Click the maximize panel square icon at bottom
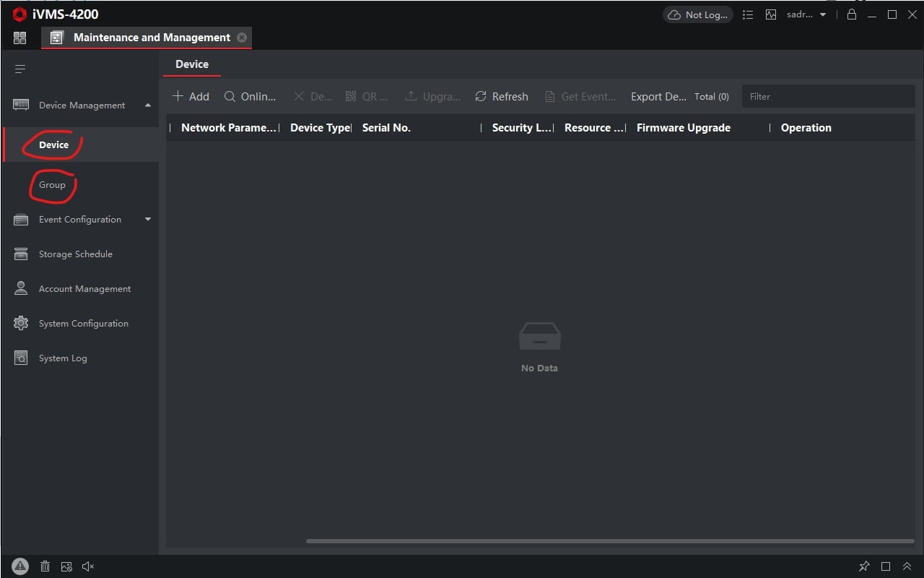 (886, 566)
